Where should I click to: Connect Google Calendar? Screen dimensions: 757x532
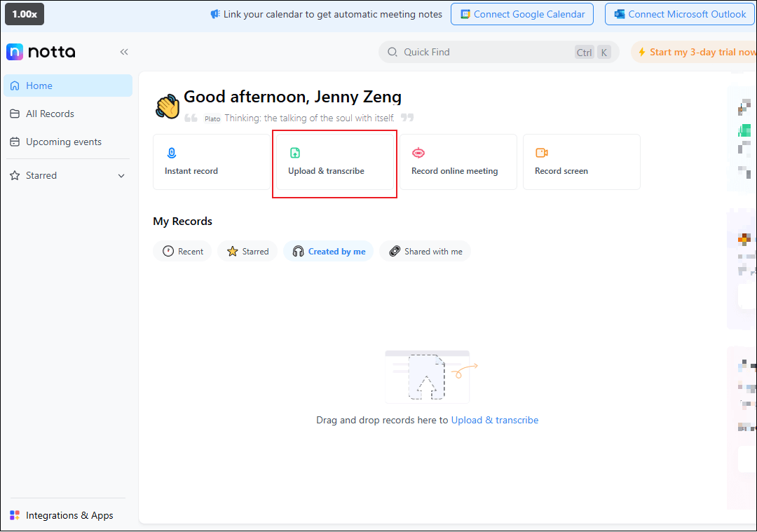tap(522, 15)
